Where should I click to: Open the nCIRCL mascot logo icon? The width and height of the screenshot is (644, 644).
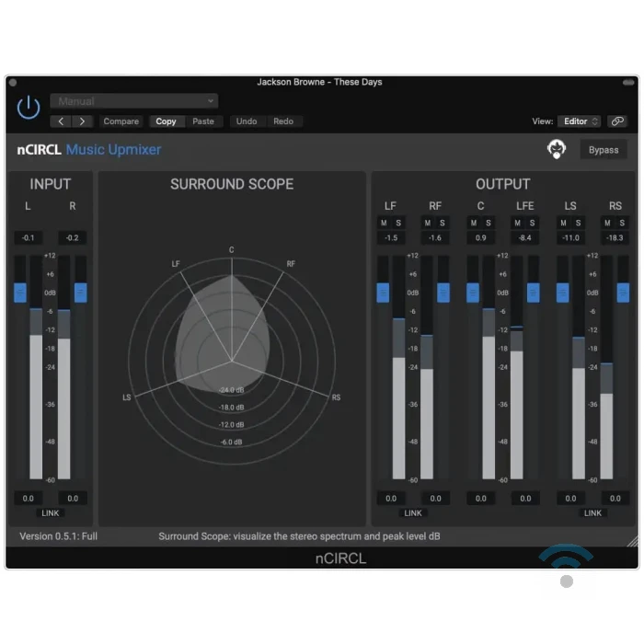coord(557,149)
